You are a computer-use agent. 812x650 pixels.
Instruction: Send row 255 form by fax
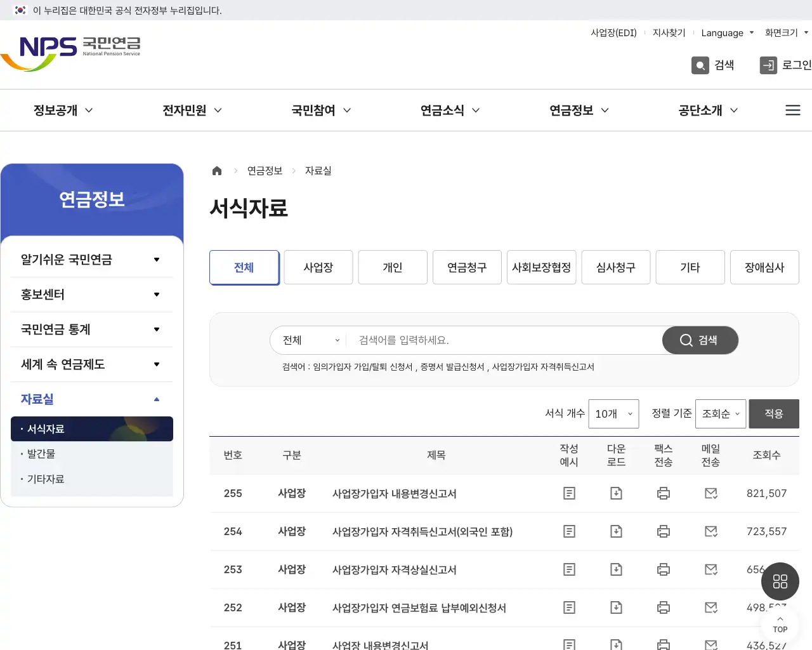pyautogui.click(x=664, y=493)
